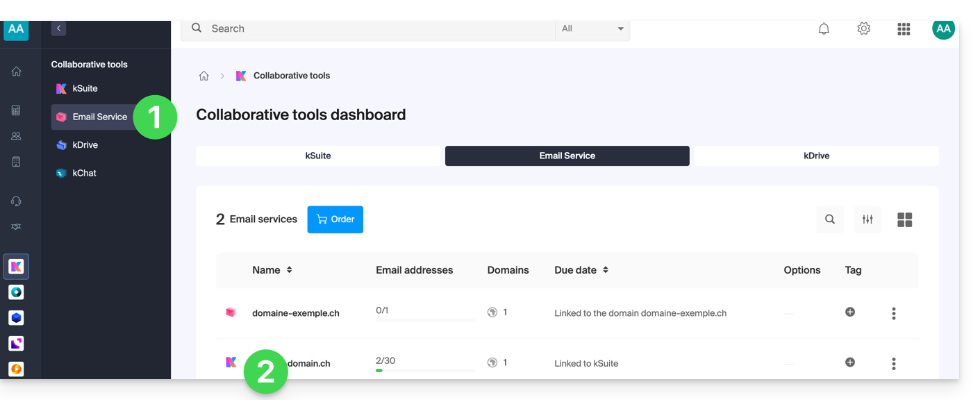Open settings gear icon in top bar
Screen dimensions: 980x400
pyautogui.click(x=863, y=28)
